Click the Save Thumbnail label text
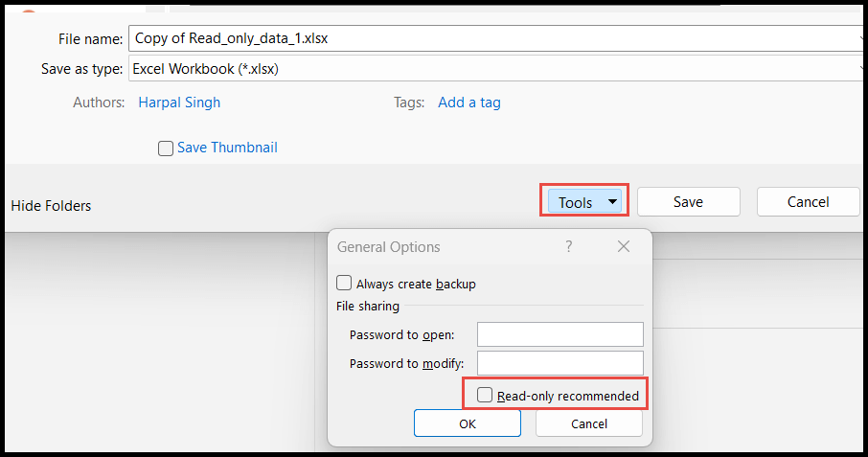This screenshot has width=868, height=457. tap(227, 148)
